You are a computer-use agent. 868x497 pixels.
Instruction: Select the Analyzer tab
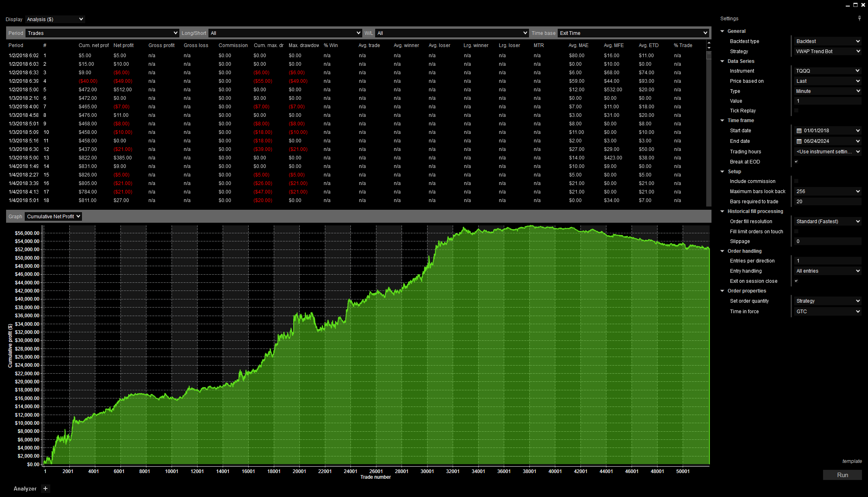tap(25, 488)
